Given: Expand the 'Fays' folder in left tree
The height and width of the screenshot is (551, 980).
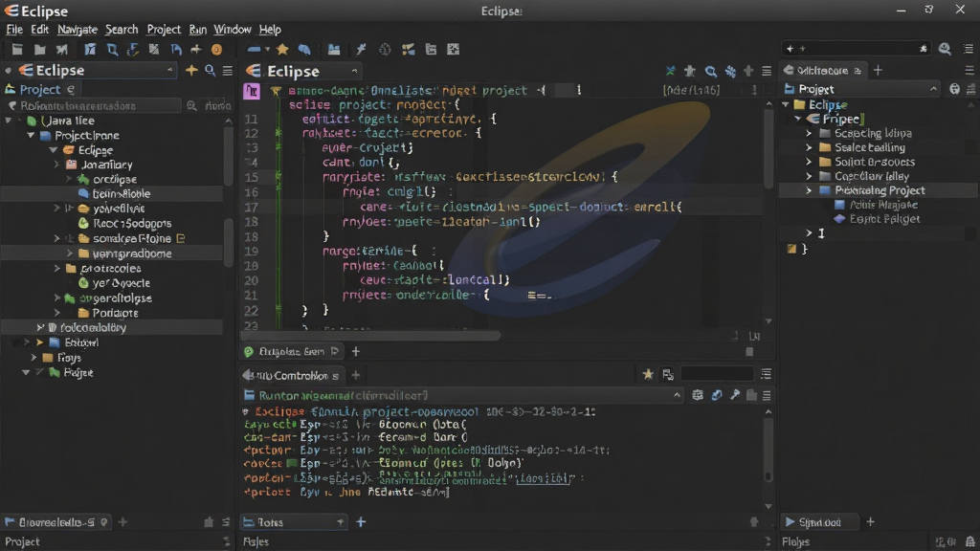Looking at the screenshot, I should tap(33, 358).
